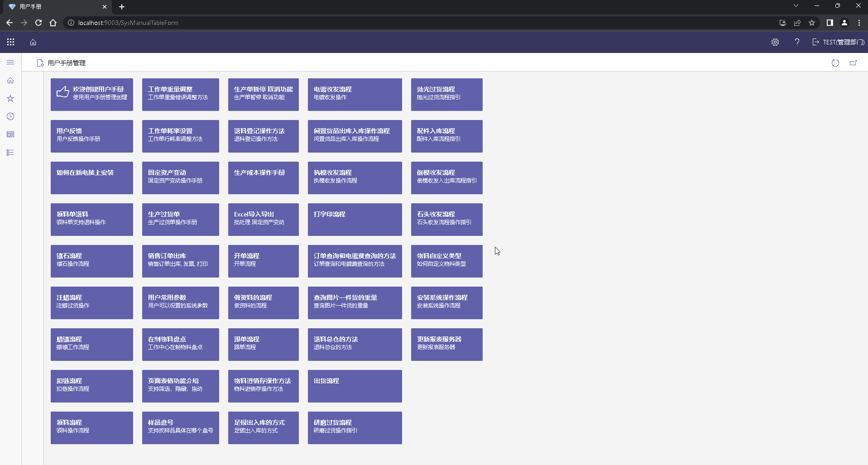Click the help question mark icon

pos(797,42)
